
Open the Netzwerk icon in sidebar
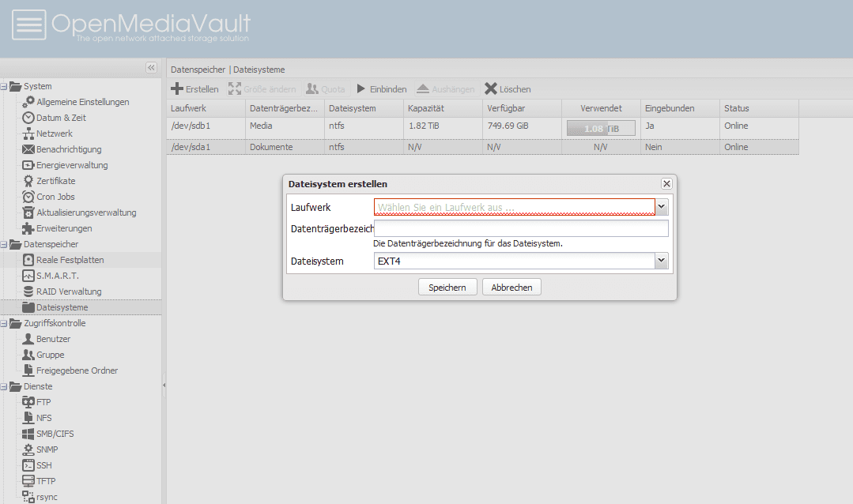pyautogui.click(x=28, y=134)
